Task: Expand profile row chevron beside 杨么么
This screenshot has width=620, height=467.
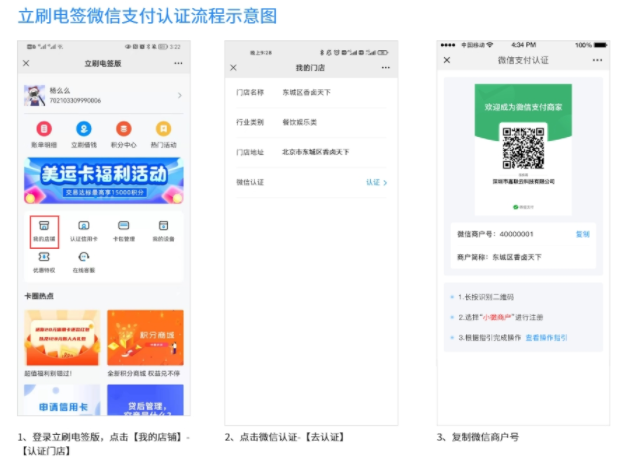Action: (x=180, y=95)
